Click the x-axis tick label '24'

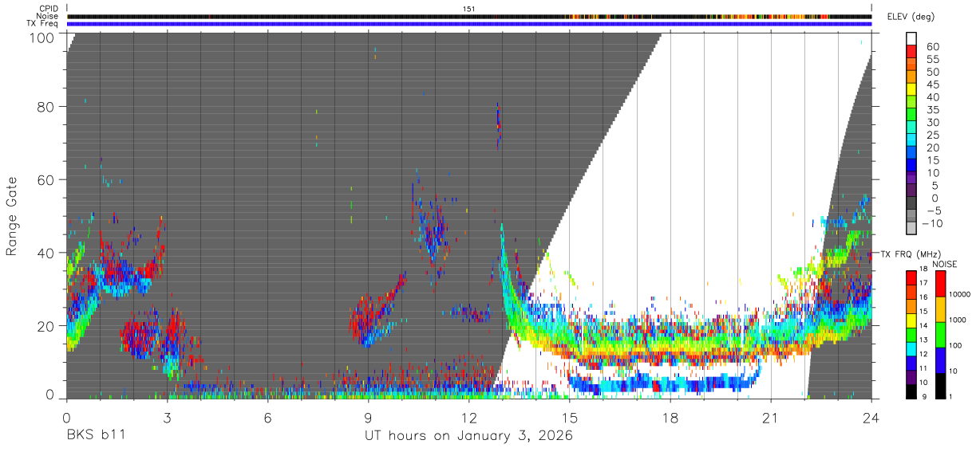coord(871,417)
